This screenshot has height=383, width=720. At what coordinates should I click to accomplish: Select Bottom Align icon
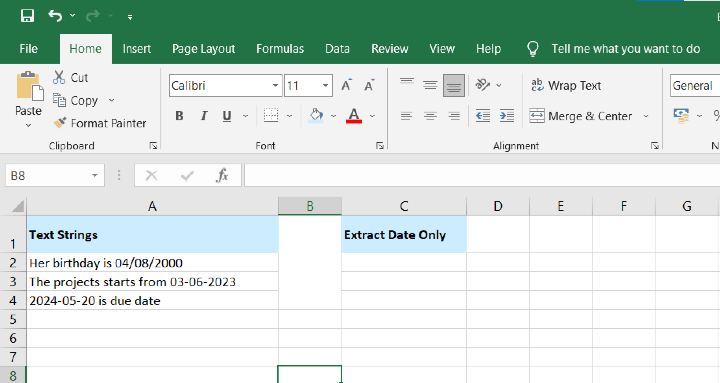pos(454,85)
